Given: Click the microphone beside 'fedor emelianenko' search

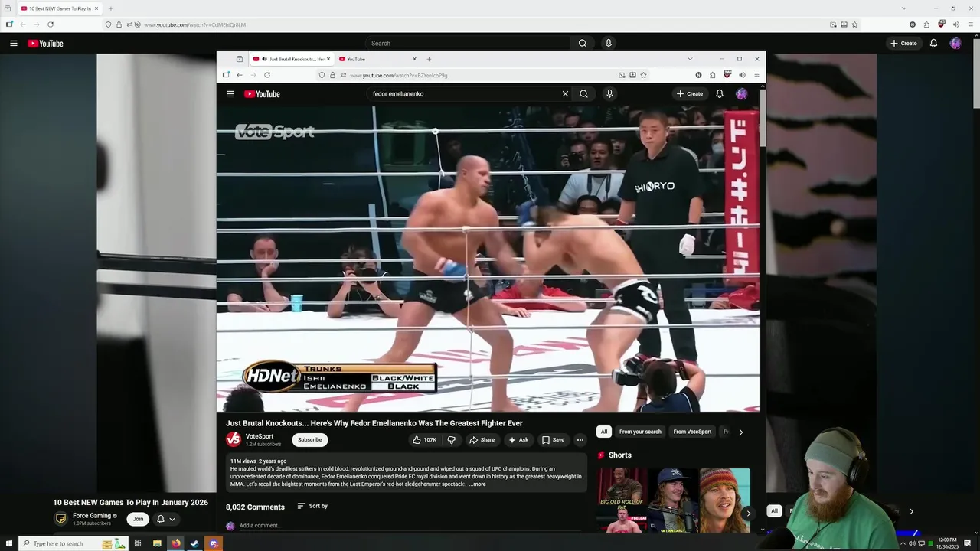Looking at the screenshot, I should pos(609,94).
